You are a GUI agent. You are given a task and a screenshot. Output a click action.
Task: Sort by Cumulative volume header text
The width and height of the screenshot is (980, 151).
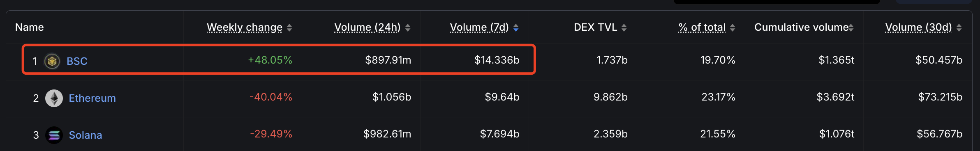coord(801,27)
